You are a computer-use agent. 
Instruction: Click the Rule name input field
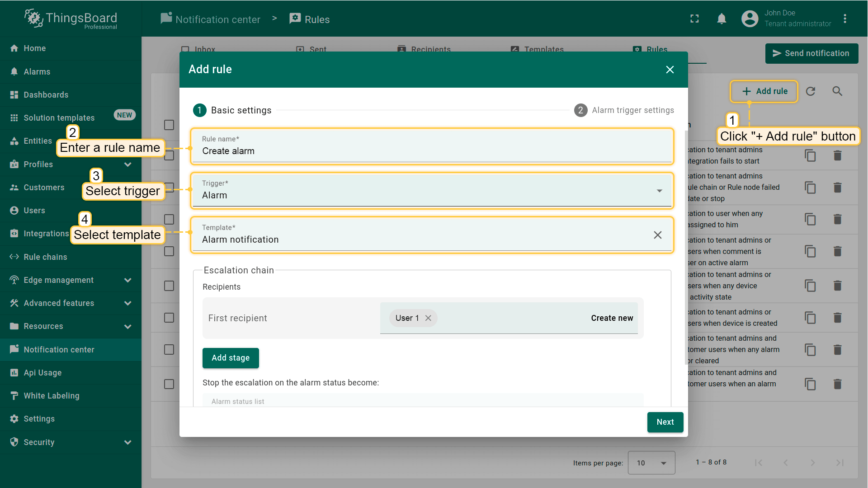click(x=432, y=151)
